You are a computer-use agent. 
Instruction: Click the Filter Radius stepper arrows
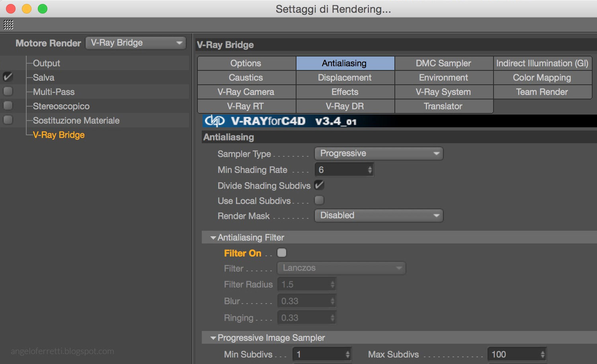tap(333, 284)
